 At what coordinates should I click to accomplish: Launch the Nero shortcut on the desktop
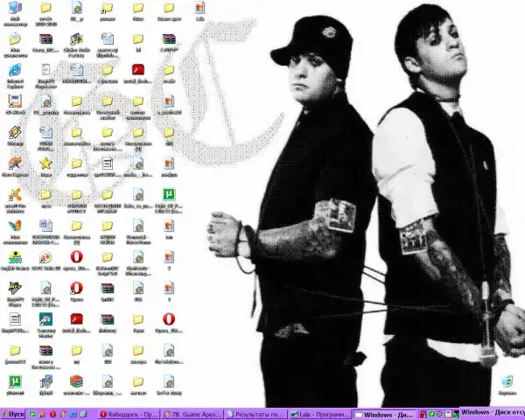(15, 163)
